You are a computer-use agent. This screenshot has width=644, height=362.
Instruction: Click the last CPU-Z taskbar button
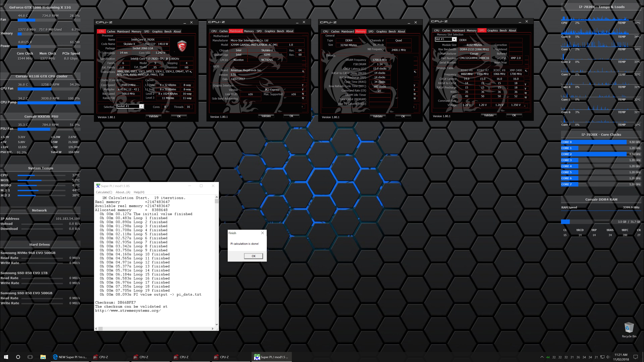click(231, 357)
